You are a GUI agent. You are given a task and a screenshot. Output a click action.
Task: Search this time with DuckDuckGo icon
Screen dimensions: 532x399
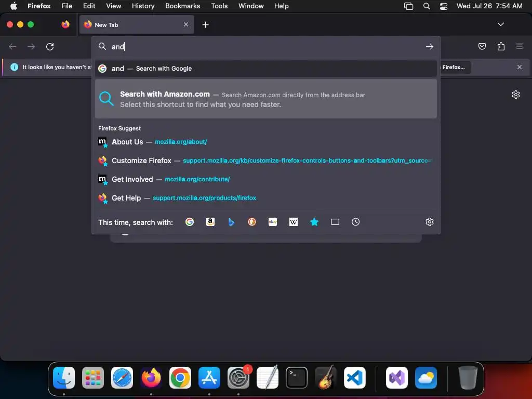coord(252,222)
